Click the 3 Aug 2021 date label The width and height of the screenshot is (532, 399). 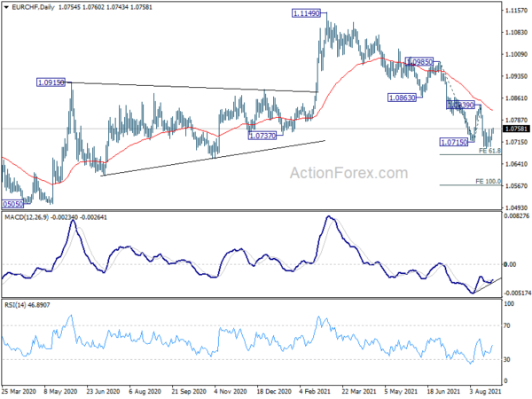click(485, 391)
